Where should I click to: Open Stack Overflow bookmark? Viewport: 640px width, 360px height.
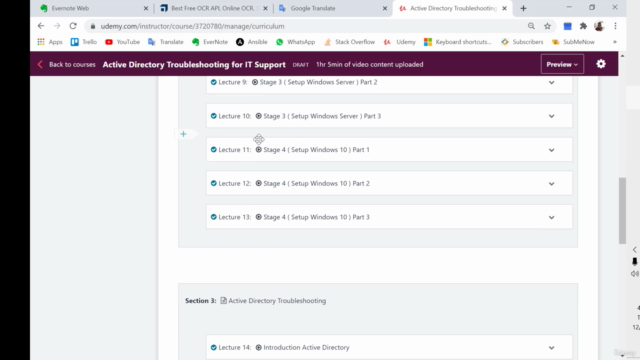tap(349, 42)
